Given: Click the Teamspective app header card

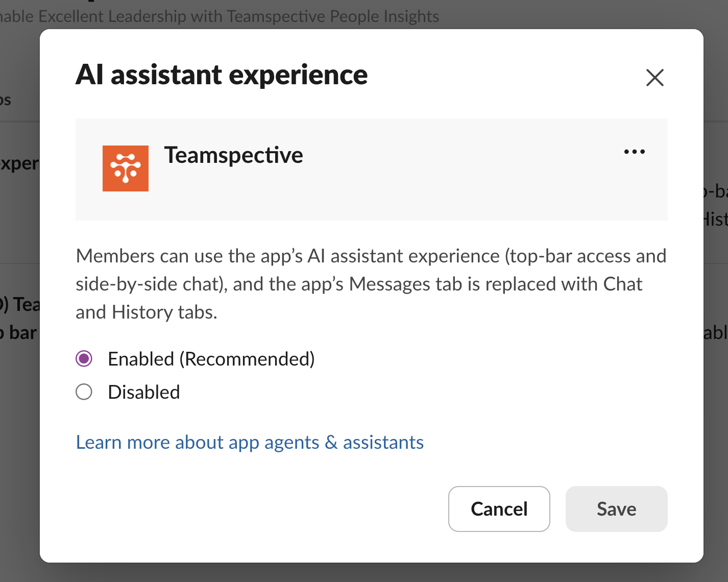Looking at the screenshot, I should point(372,169).
